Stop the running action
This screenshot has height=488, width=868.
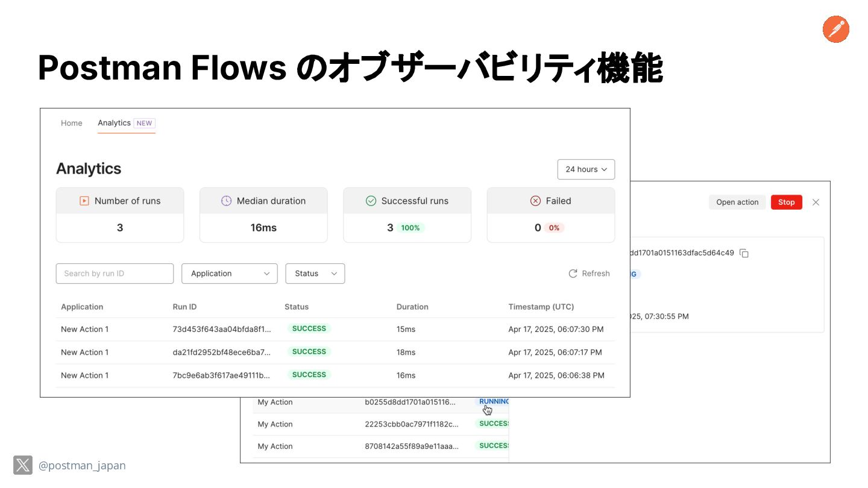coord(787,202)
